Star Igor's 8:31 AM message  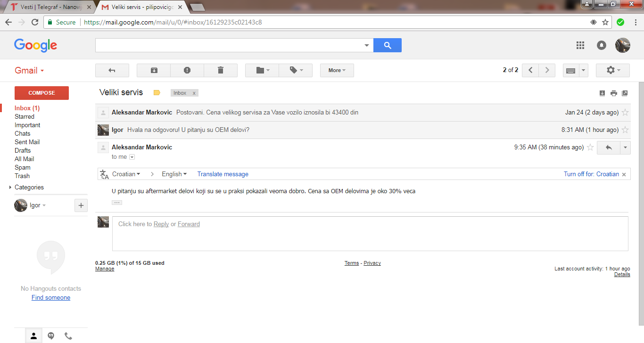625,130
